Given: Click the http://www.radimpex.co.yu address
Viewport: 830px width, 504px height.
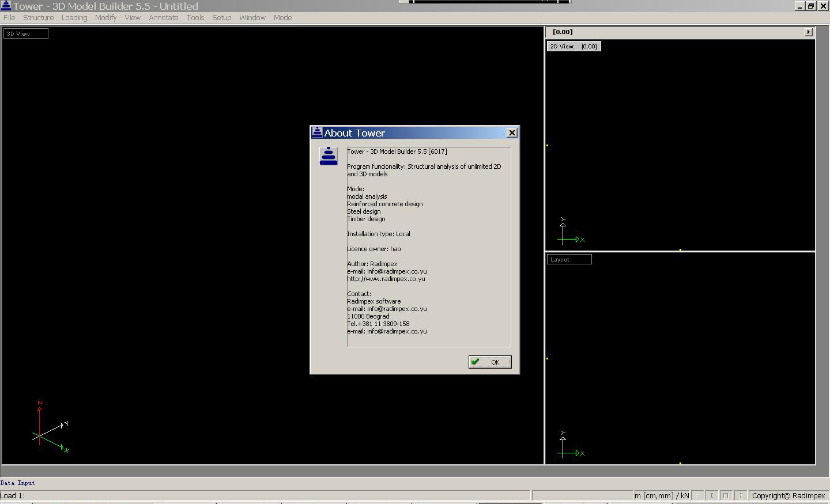Looking at the screenshot, I should 386,279.
